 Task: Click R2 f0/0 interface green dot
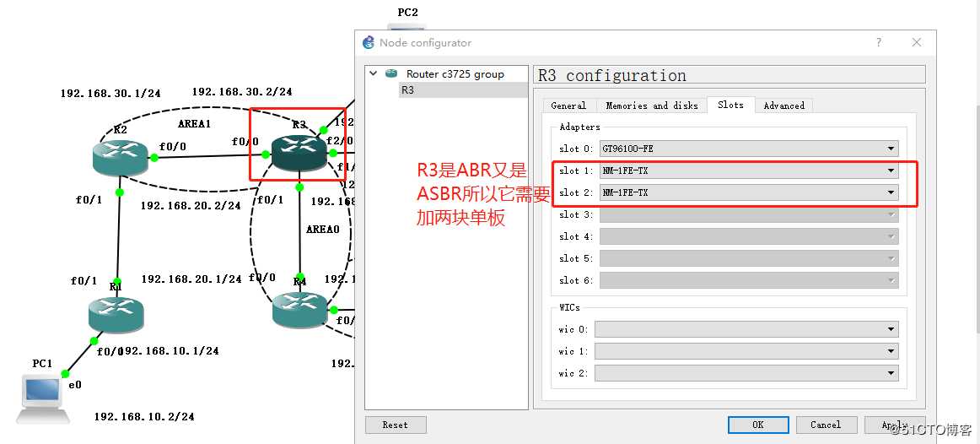(153, 158)
